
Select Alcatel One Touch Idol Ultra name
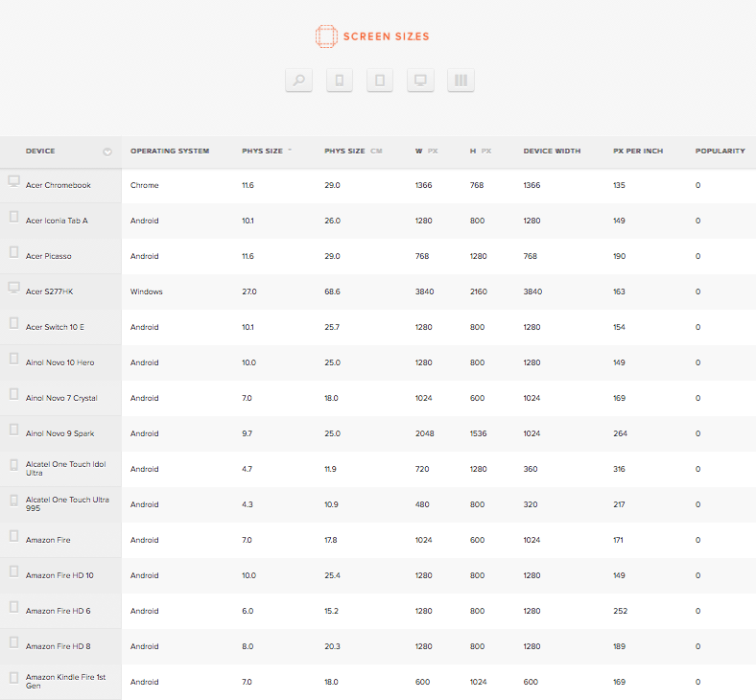pos(66,469)
